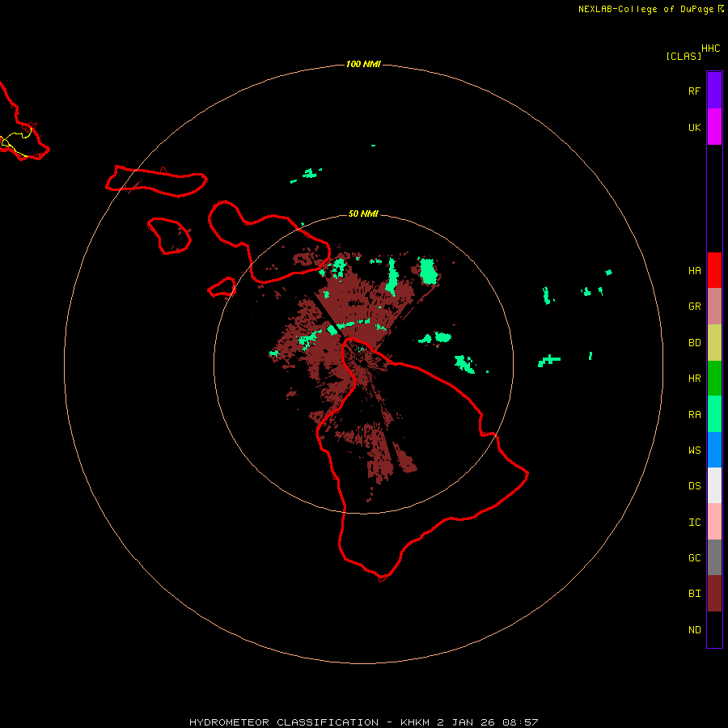728x728 pixels.
Task: Click the RA legend label
Action: tap(694, 415)
